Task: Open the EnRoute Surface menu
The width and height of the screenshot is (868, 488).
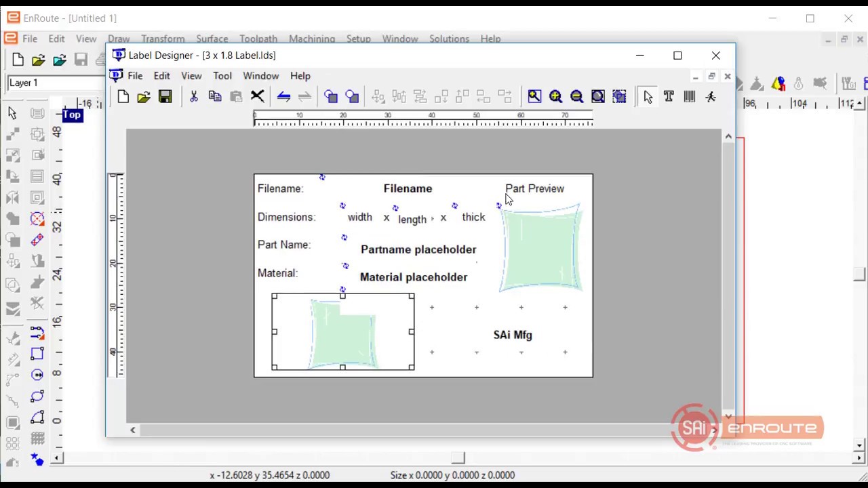Action: tap(212, 39)
